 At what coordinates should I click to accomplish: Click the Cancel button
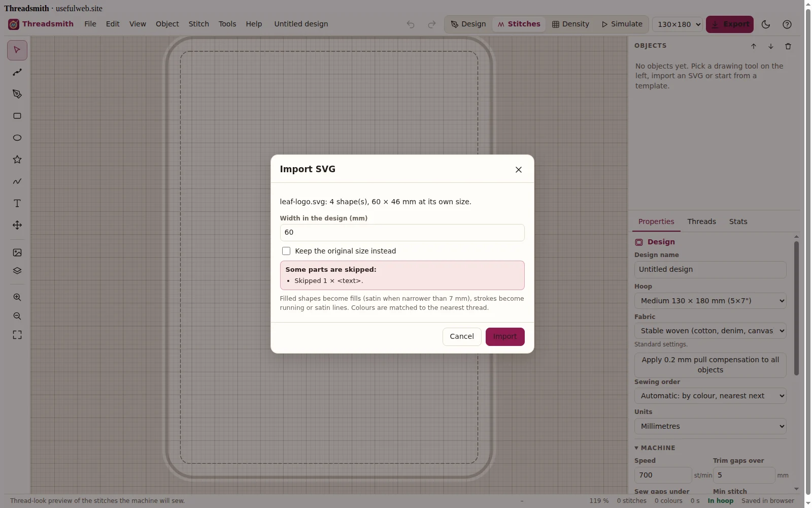pos(462,337)
